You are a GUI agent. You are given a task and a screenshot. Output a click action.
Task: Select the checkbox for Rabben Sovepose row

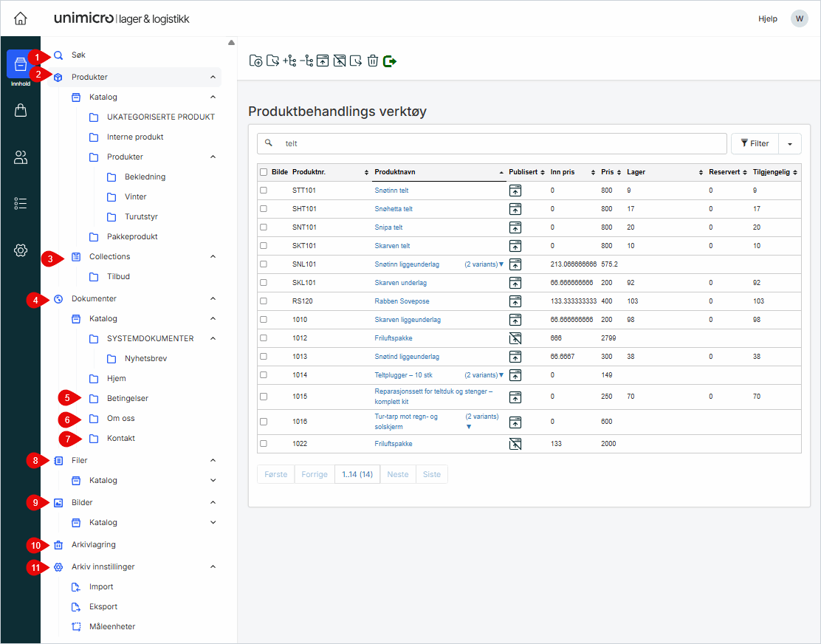[x=264, y=301]
